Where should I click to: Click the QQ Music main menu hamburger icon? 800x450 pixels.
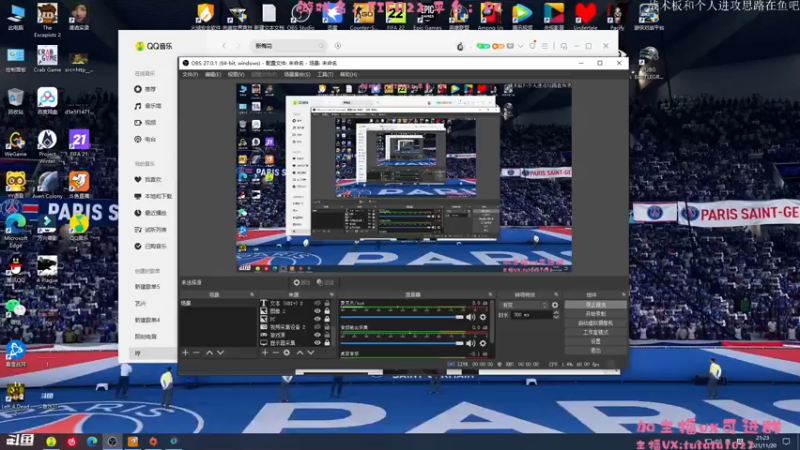tap(545, 46)
